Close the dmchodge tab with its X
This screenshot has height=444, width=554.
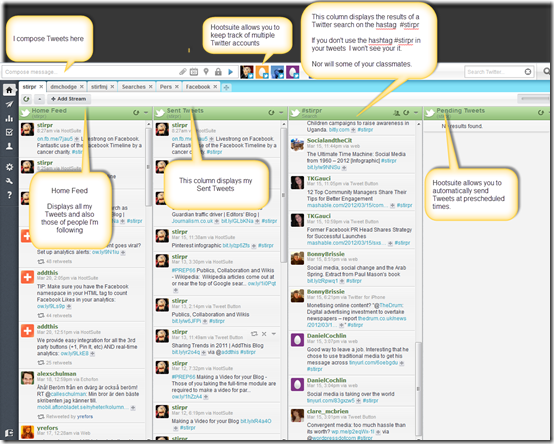click(82, 87)
